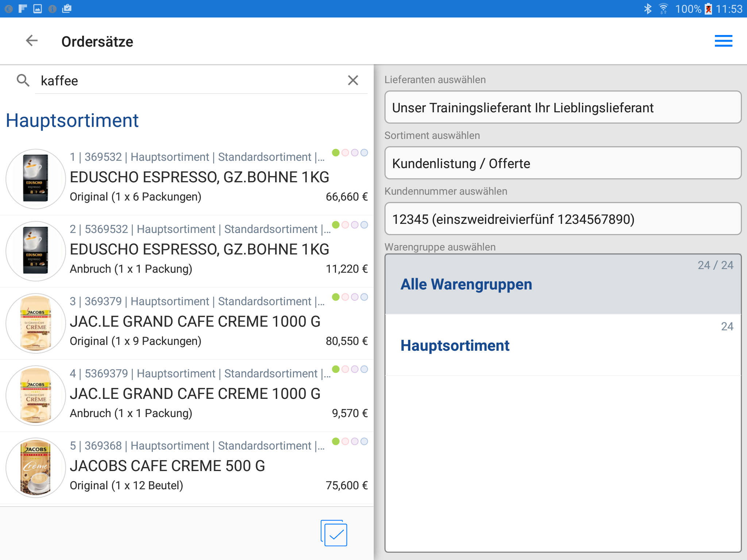The height and width of the screenshot is (560, 747).
Task: Expand the Sortiment Kundenlistung / Offerte selector
Action: pyautogui.click(x=562, y=163)
